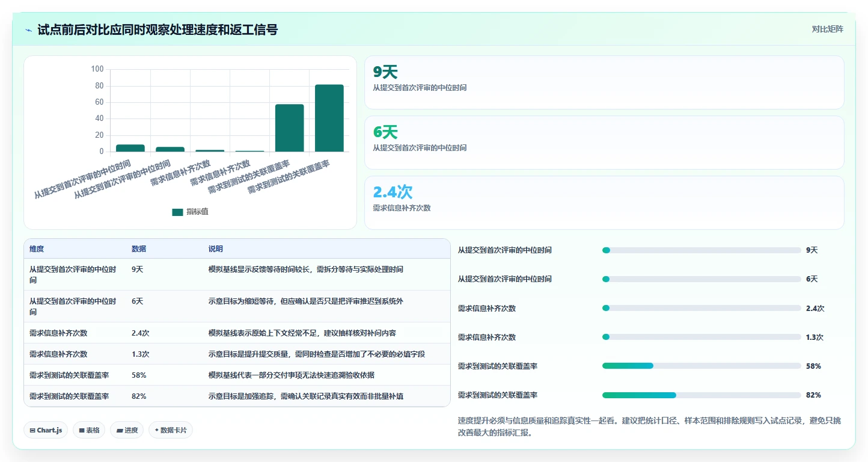Click 需求到测试的关联覆盖率 label beside the 58% progress bar

[x=498, y=366]
